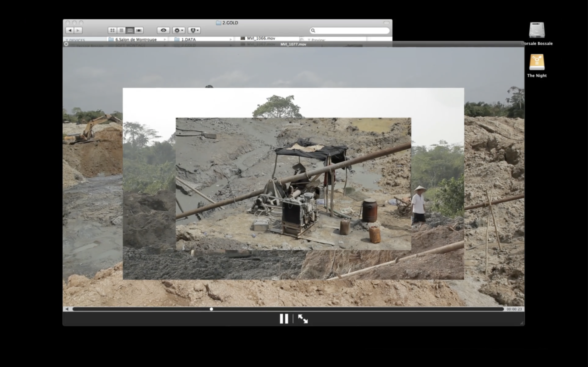Screen dimensions: 588x367
Task: Close the MVI_1077.mov Quick Look window
Action: point(66,44)
